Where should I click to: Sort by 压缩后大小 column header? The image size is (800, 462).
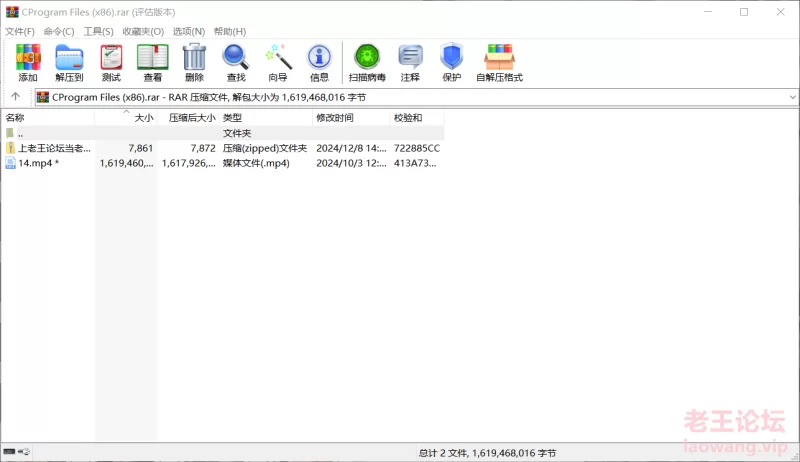tap(188, 118)
